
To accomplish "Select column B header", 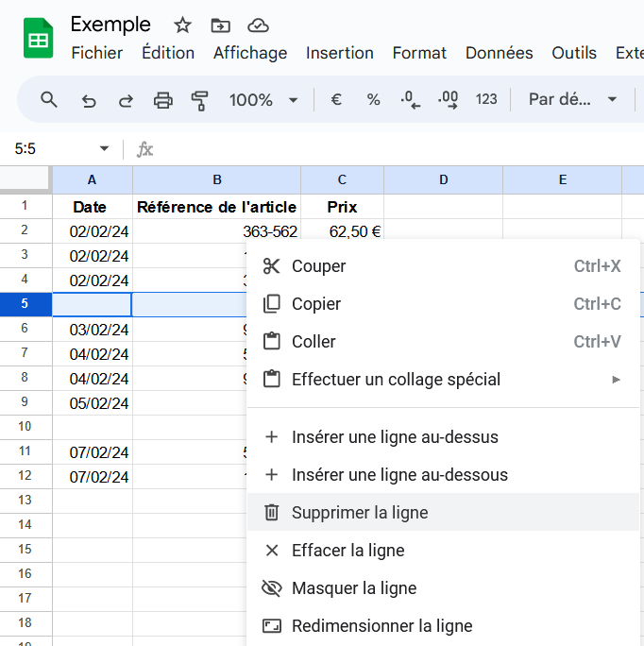I will click(x=217, y=180).
